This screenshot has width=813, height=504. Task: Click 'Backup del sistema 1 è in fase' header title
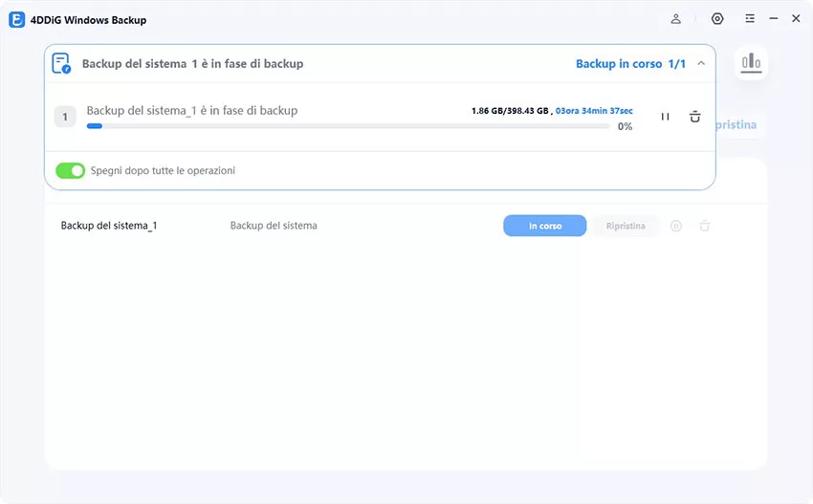coord(193,64)
